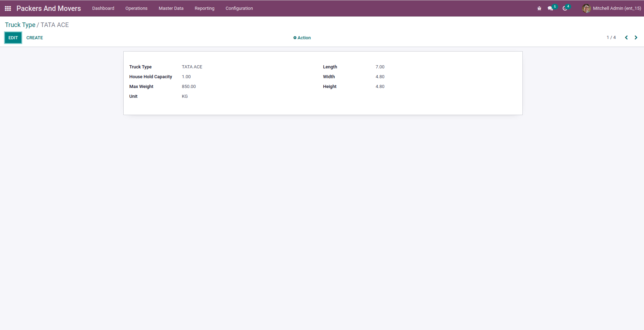Open the Configuration menu
Image resolution: width=644 pixels, height=330 pixels.
coord(239,8)
